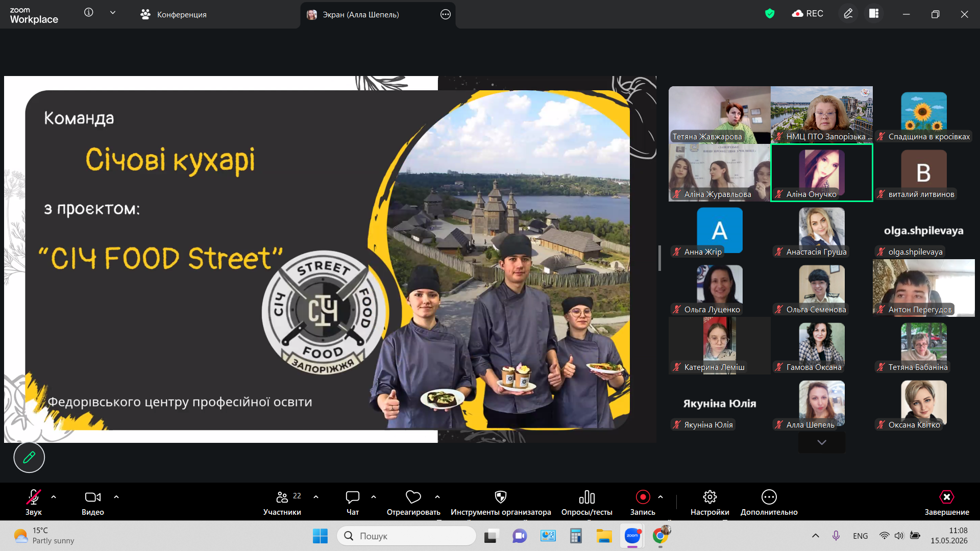Click Якуніна Юлія name label
Image resolution: width=980 pixels, height=551 pixels.
pyautogui.click(x=708, y=425)
